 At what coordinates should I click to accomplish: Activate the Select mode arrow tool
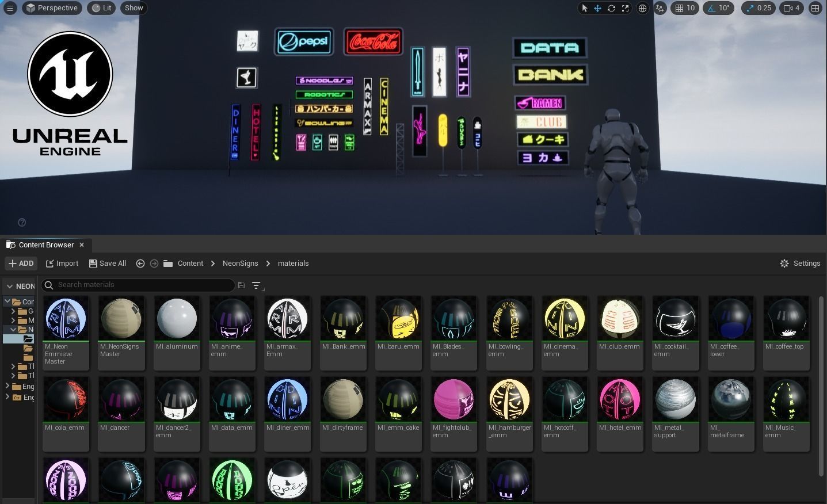point(585,8)
